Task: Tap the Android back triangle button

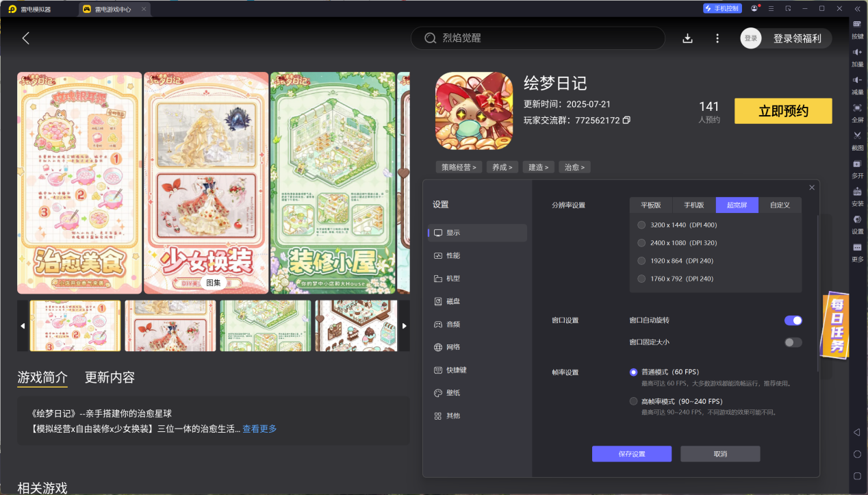Action: pyautogui.click(x=856, y=433)
